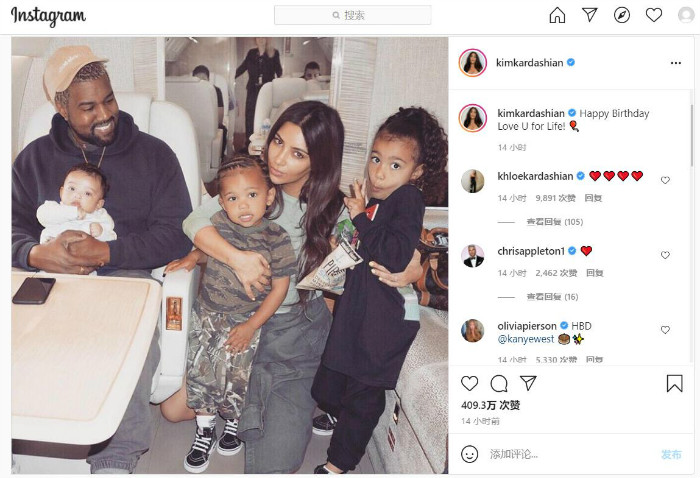Open direct messages paper plane icon
This screenshot has height=478, width=700.
pos(590,15)
